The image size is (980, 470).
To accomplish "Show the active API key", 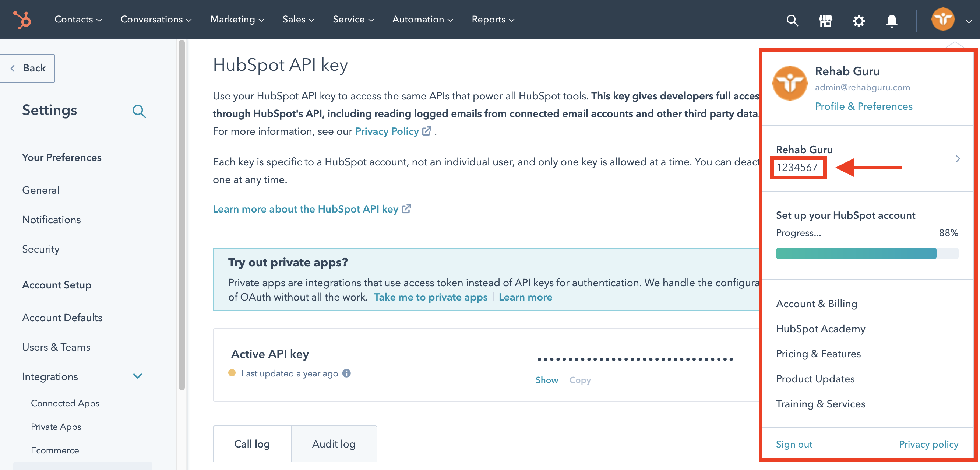I will [x=547, y=380].
